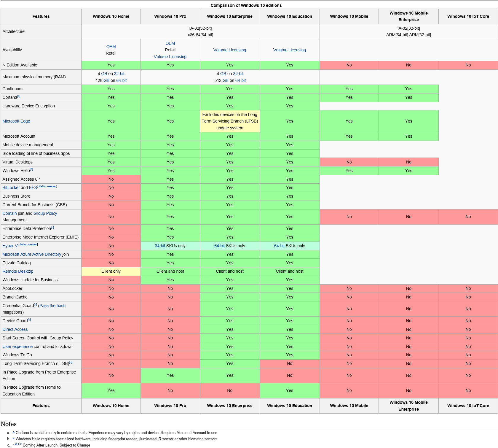Click 'Enterprise Mode Internet Explorer (EMIE)' label

[x=41, y=237]
